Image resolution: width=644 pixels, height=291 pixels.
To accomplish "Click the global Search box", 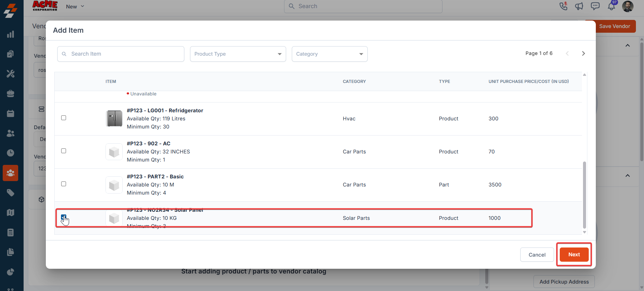I will point(363,6).
